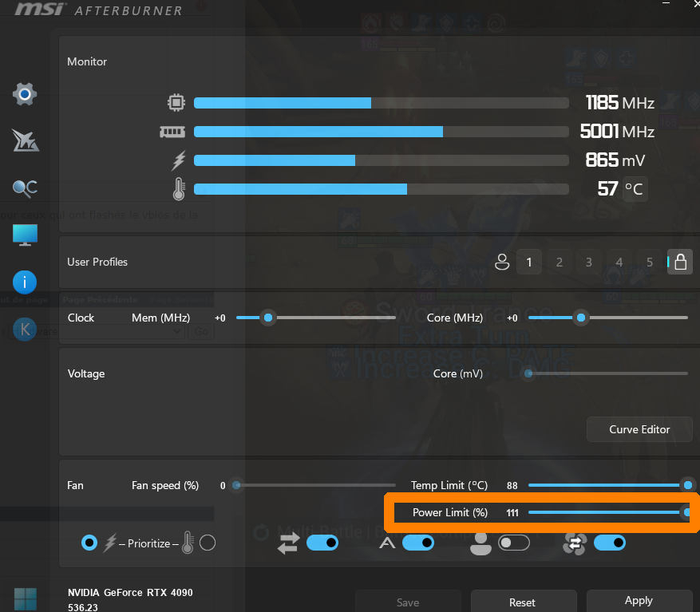Select user profile 5
This screenshot has width=700, height=612.
click(x=650, y=262)
